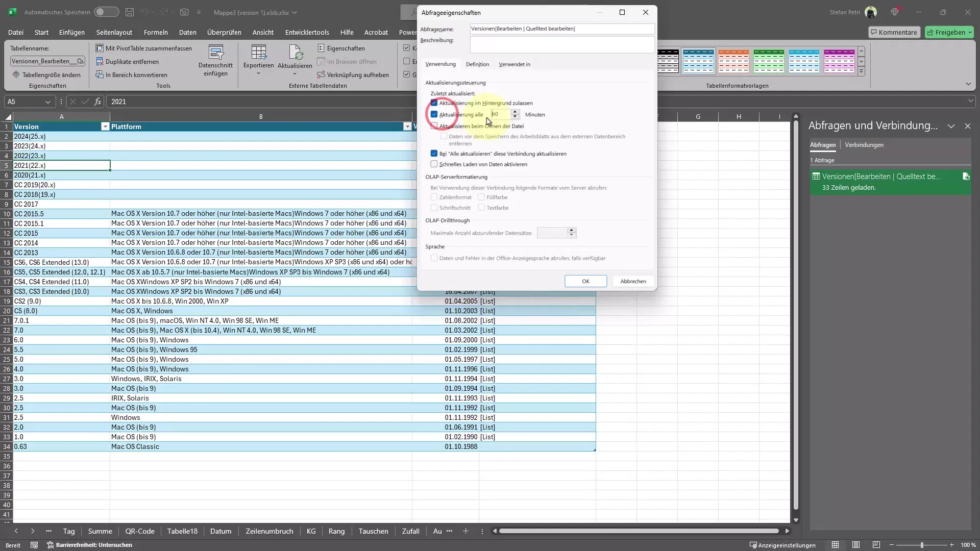This screenshot has height=551, width=980.
Task: Open the Datei menu
Action: (x=16, y=32)
